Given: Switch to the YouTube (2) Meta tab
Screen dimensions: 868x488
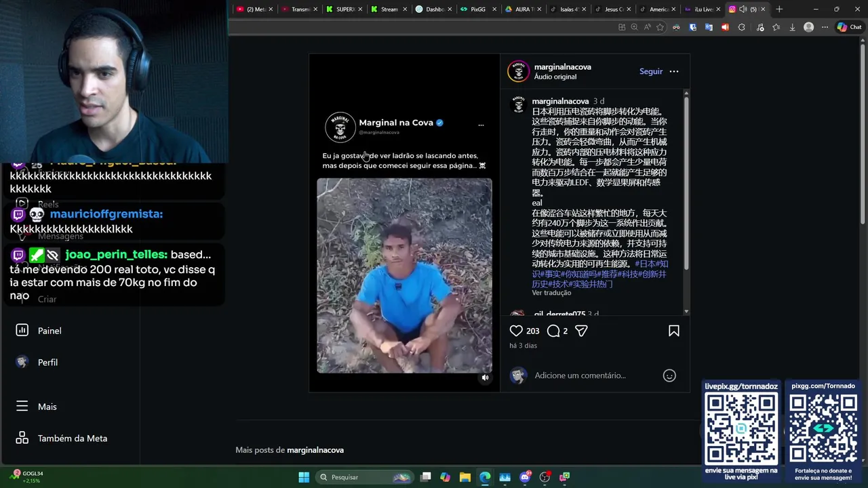Looking at the screenshot, I should (x=255, y=9).
